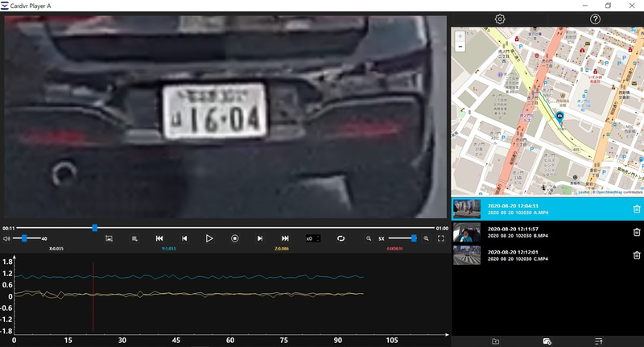Click the zoom-out magnifier icon
Image resolution: width=644 pixels, height=347 pixels.
click(x=369, y=238)
